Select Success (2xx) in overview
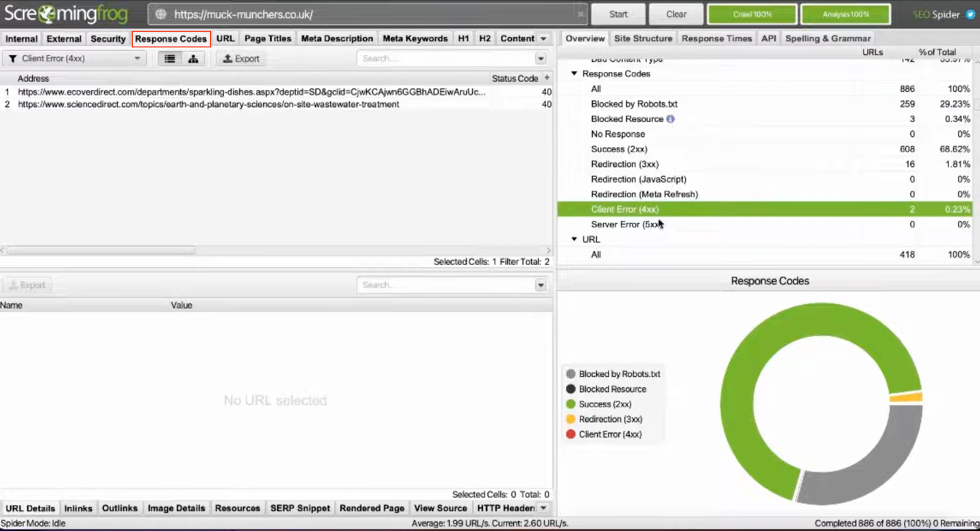Image resolution: width=980 pixels, height=531 pixels. pyautogui.click(x=765, y=149)
